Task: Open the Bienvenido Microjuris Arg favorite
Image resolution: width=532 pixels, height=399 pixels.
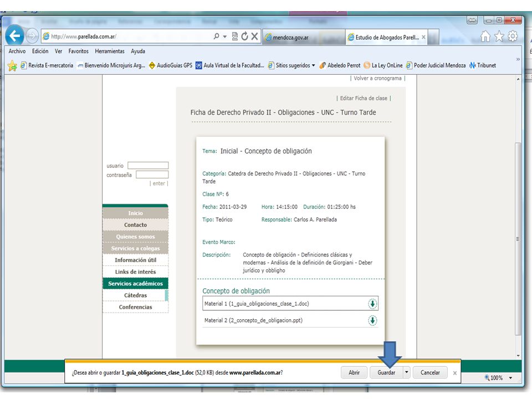Action: (111, 65)
